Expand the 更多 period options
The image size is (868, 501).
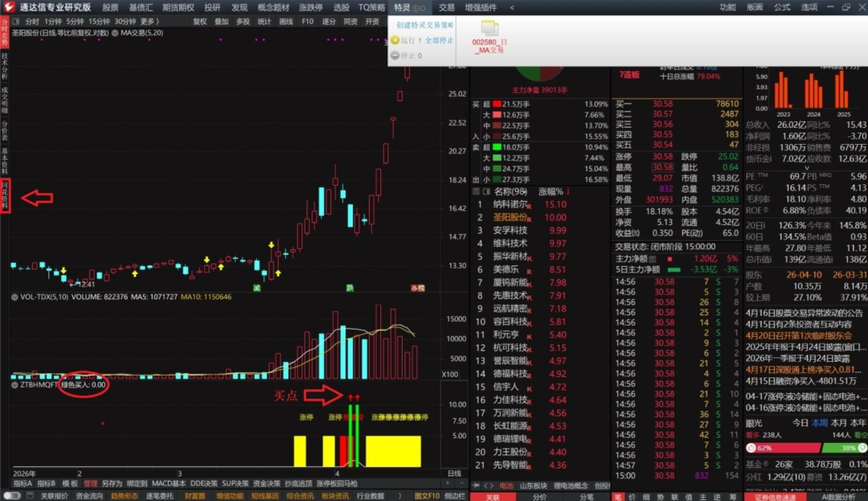pos(149,22)
